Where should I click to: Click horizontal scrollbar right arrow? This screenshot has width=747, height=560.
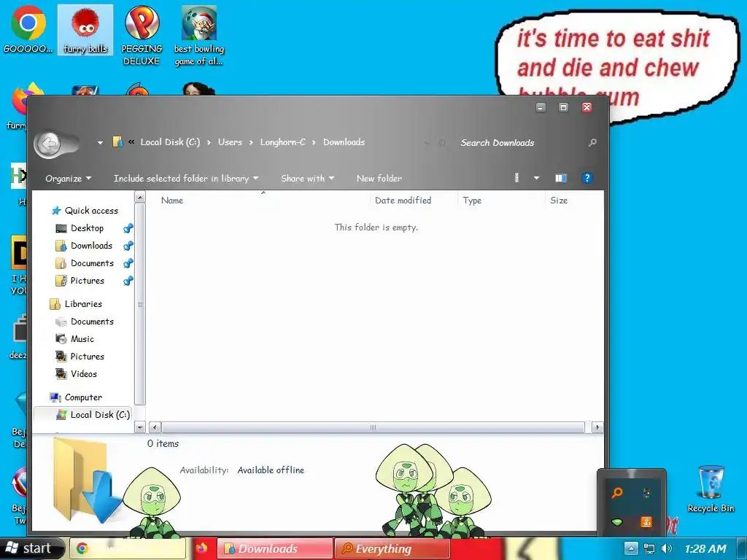click(x=597, y=427)
